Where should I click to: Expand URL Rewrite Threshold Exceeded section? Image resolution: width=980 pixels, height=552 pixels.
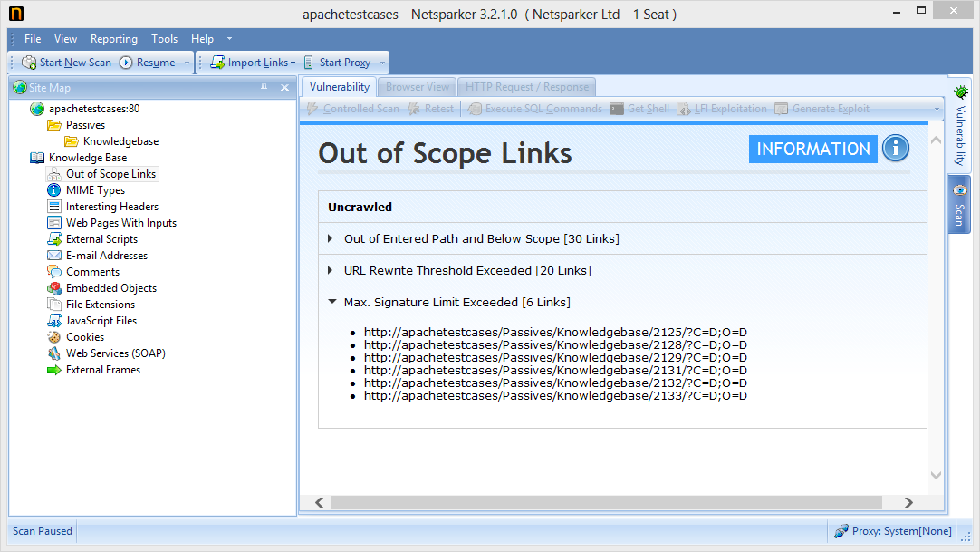pos(331,270)
